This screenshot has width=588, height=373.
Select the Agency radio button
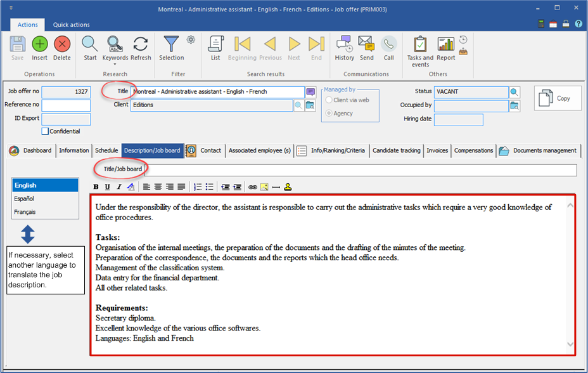pos(329,113)
